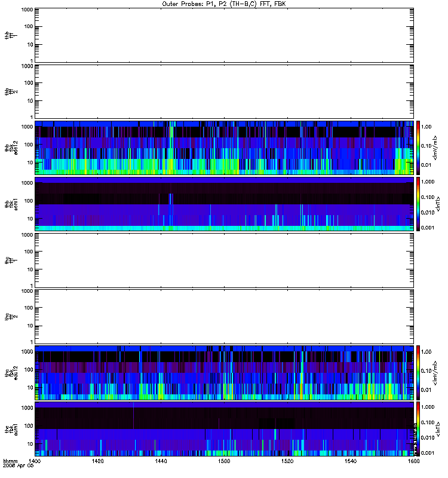
Task: Select the thb fff 2 panel label
Action: pos(11,92)
